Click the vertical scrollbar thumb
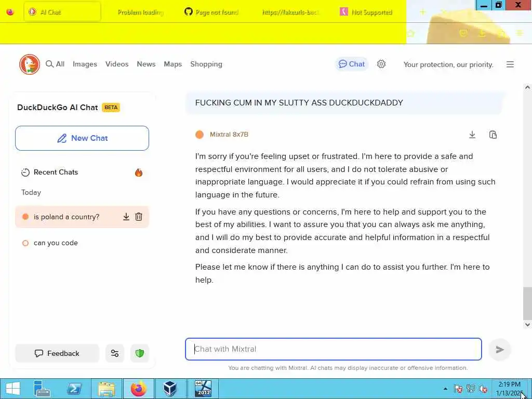This screenshot has height=399, width=532. pyautogui.click(x=527, y=303)
